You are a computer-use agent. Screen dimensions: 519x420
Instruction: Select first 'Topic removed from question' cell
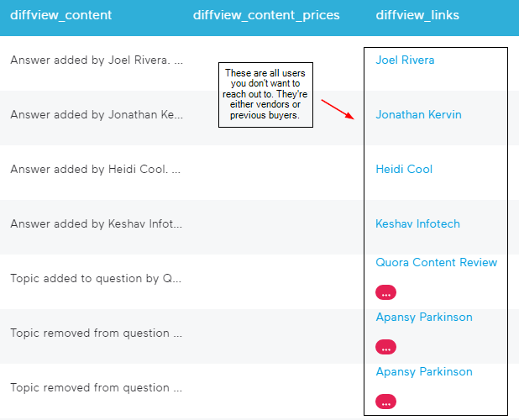click(96, 333)
